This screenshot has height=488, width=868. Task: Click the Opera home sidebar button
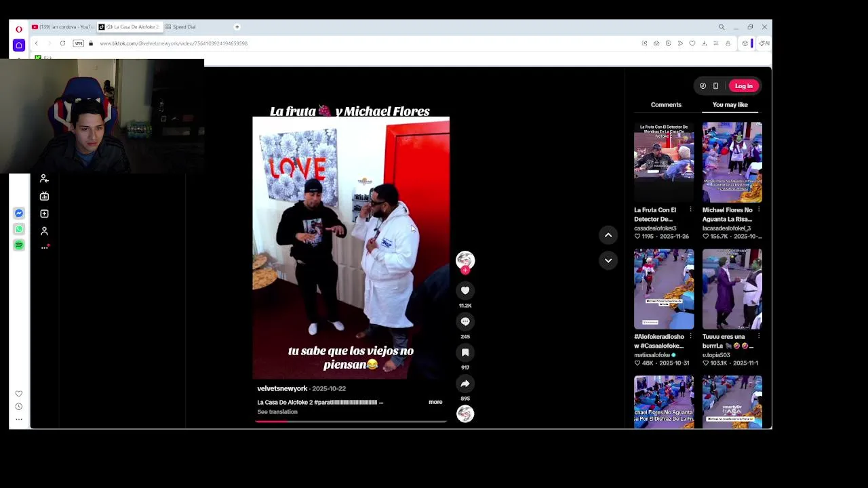[x=19, y=45]
